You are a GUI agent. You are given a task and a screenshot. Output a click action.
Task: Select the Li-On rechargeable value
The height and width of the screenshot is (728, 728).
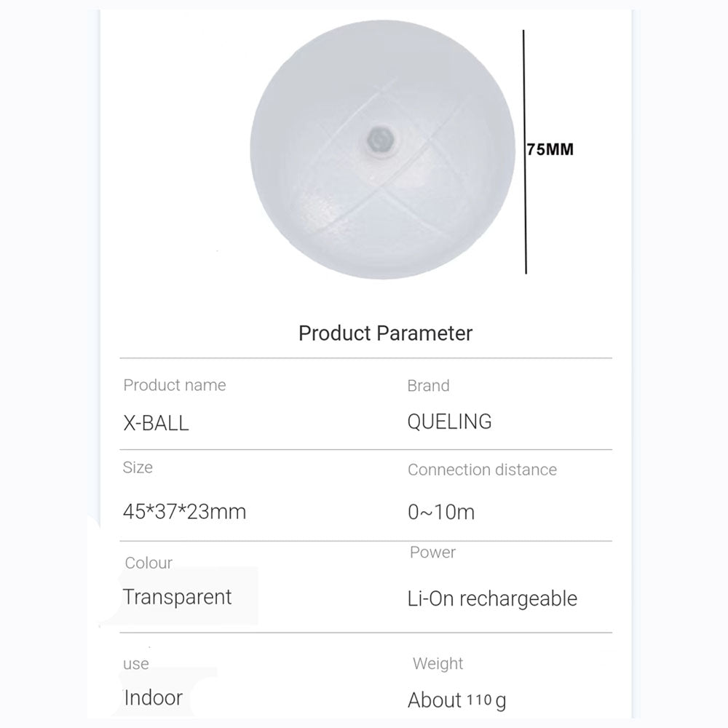coord(492,599)
